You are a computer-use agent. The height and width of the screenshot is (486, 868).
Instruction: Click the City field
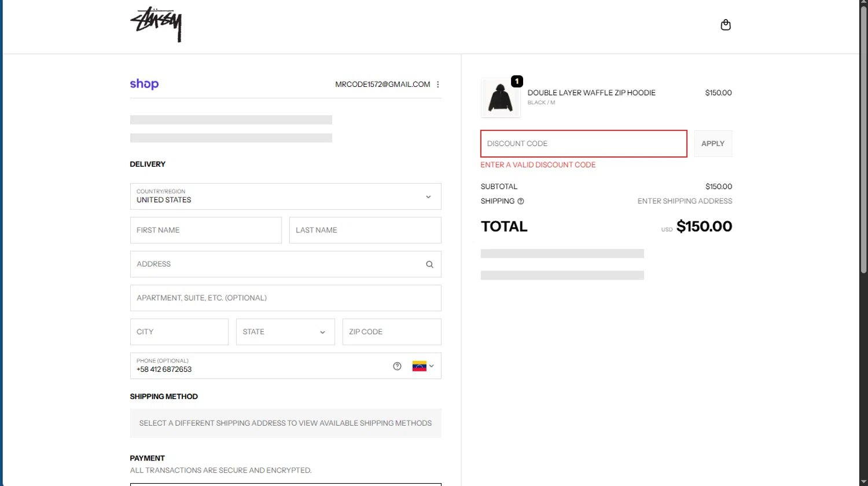[x=179, y=332]
